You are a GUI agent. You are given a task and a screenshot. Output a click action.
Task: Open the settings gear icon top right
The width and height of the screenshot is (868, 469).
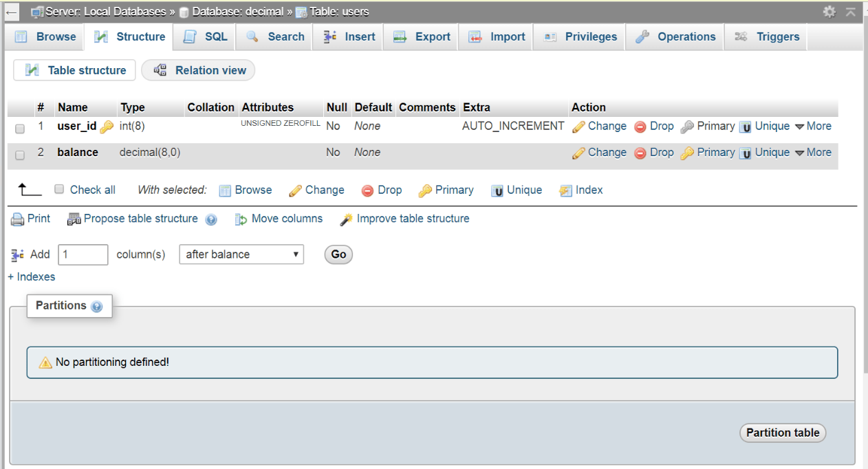click(x=829, y=12)
